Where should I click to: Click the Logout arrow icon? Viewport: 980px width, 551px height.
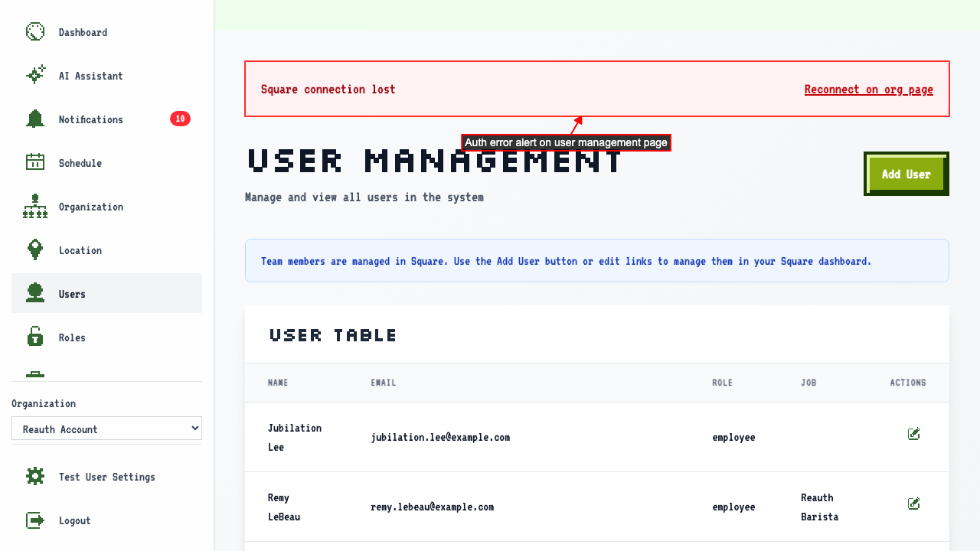pos(35,520)
